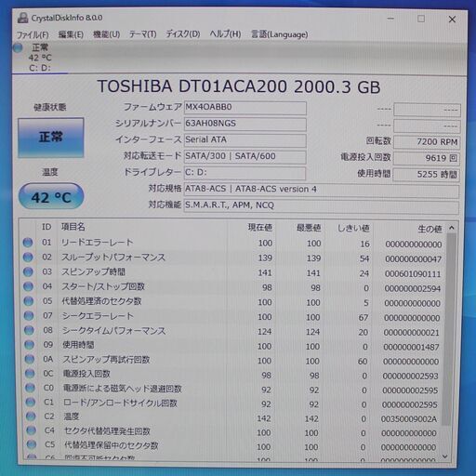Click the SATA/300 | SATA/600 transfer mode field
Viewport: 476px width, 476px height.
tap(245, 156)
